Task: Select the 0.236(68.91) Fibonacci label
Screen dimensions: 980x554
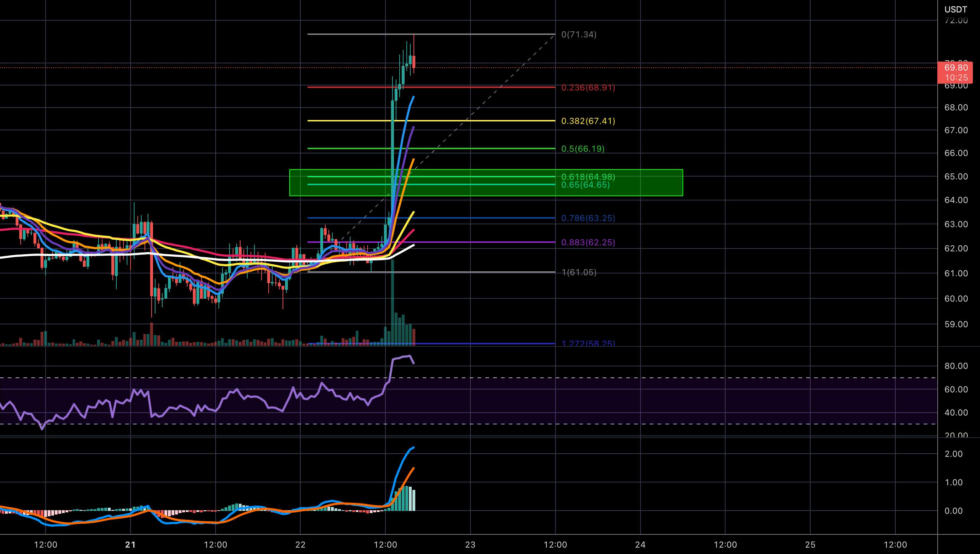Action: (588, 88)
